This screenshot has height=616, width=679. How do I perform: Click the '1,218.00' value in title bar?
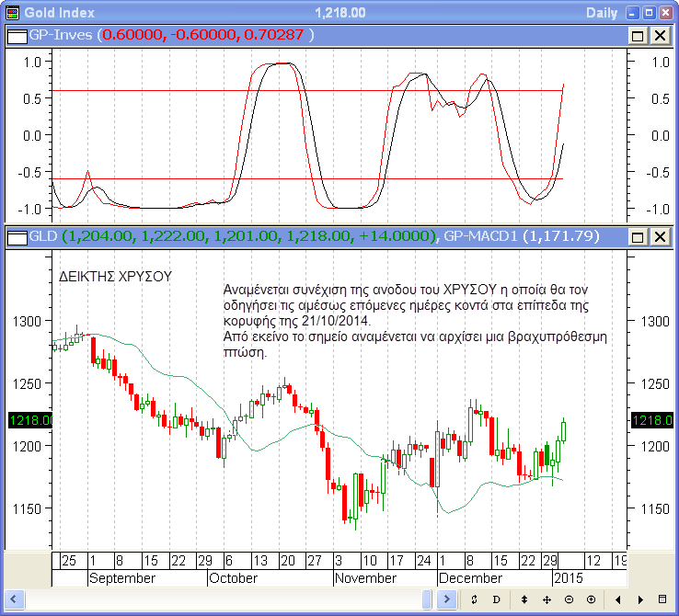(339, 13)
